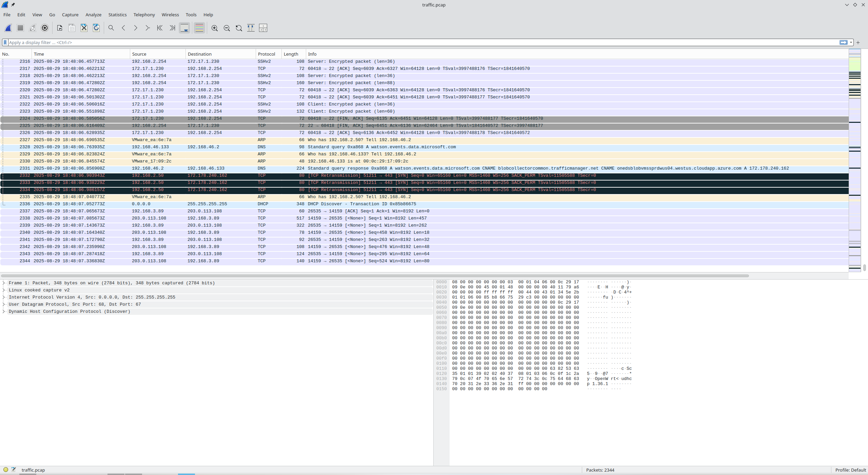
Task: Click the packet list horizontal scrollbar
Action: (375, 276)
